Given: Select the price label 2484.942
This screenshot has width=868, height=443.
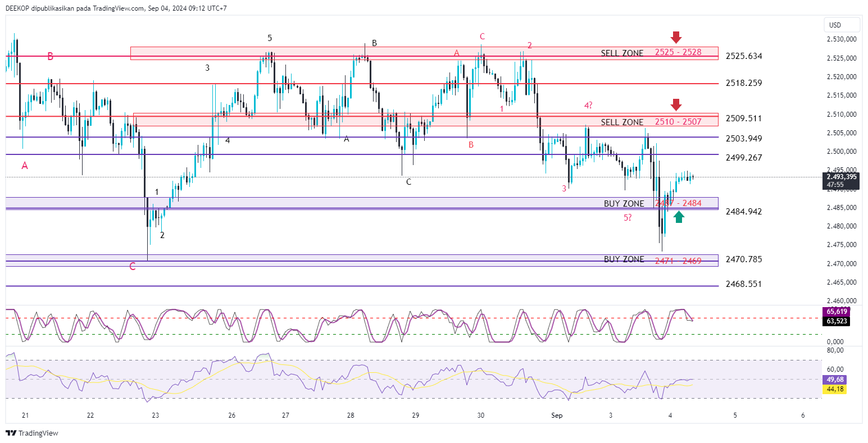Looking at the screenshot, I should [744, 212].
